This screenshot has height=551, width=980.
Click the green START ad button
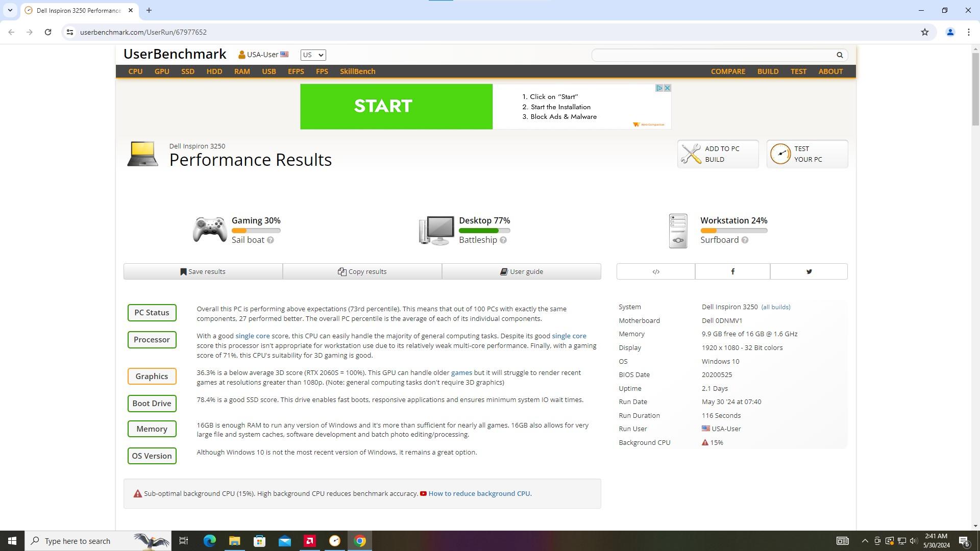(x=397, y=107)
